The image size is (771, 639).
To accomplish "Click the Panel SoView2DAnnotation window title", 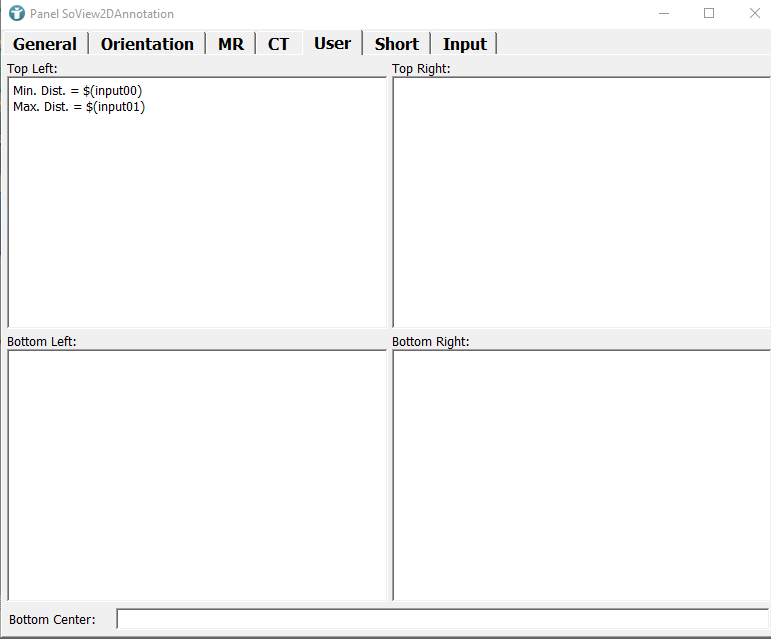I will (x=102, y=14).
